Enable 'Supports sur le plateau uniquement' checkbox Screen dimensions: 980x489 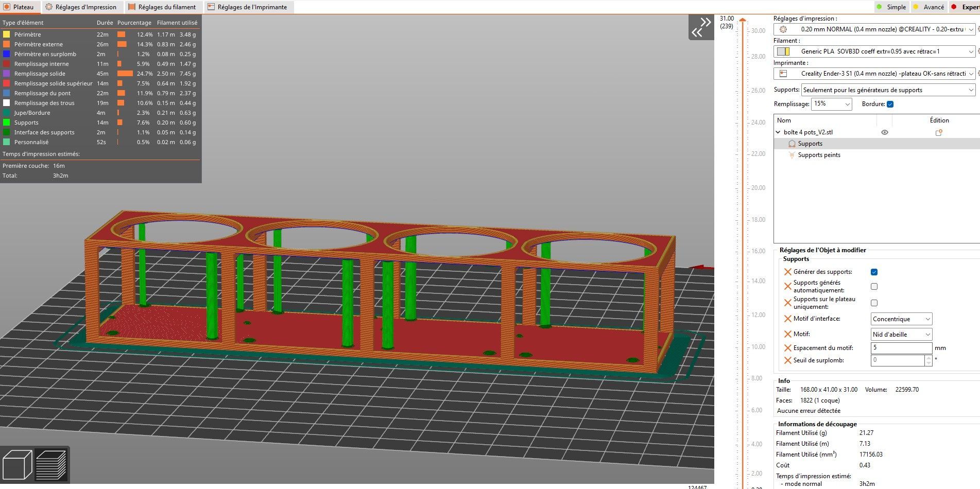pos(874,303)
